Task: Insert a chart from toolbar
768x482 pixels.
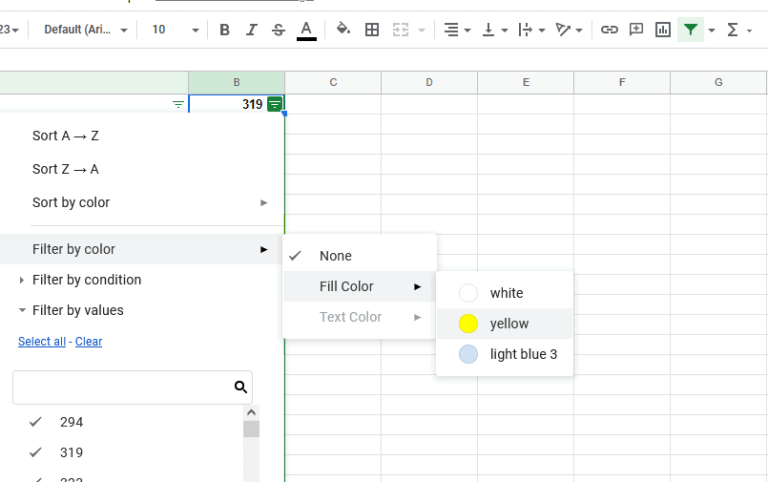Action: 663,30
